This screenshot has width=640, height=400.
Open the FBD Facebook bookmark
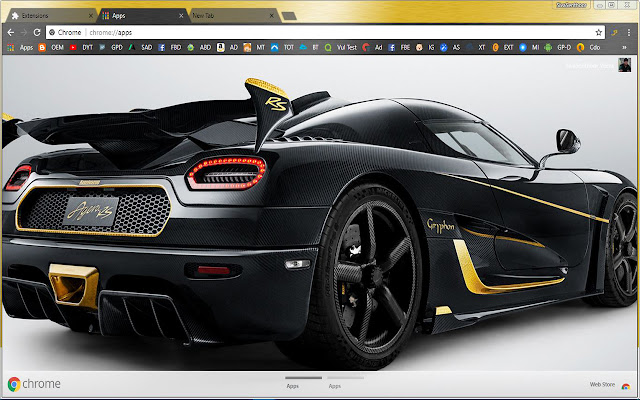point(170,48)
